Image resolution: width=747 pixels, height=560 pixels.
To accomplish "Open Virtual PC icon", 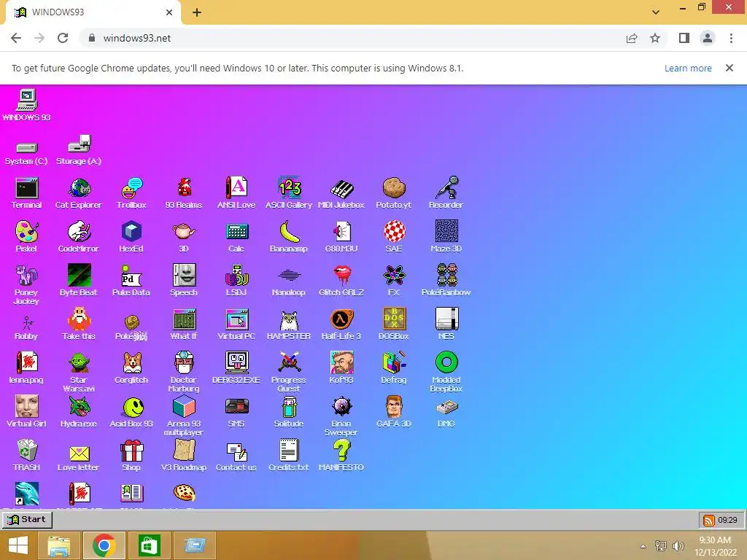I will click(x=236, y=324).
